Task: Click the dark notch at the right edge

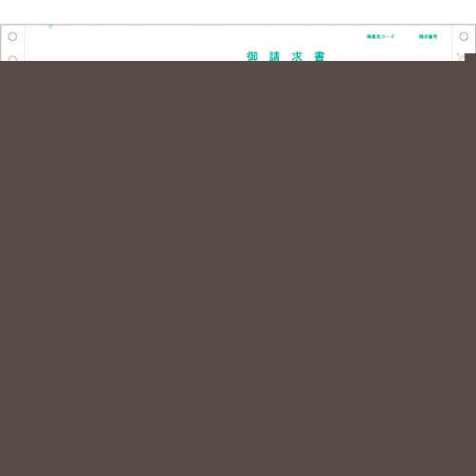Action: click(470, 57)
